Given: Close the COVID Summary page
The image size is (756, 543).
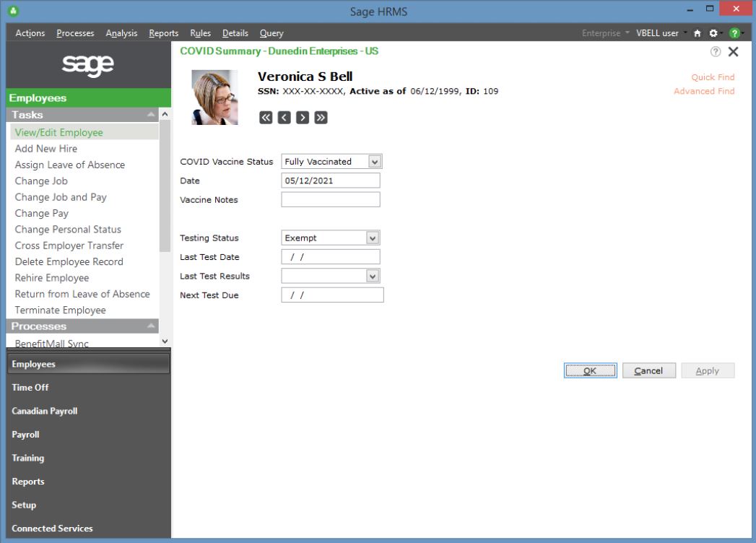Looking at the screenshot, I should coord(734,51).
